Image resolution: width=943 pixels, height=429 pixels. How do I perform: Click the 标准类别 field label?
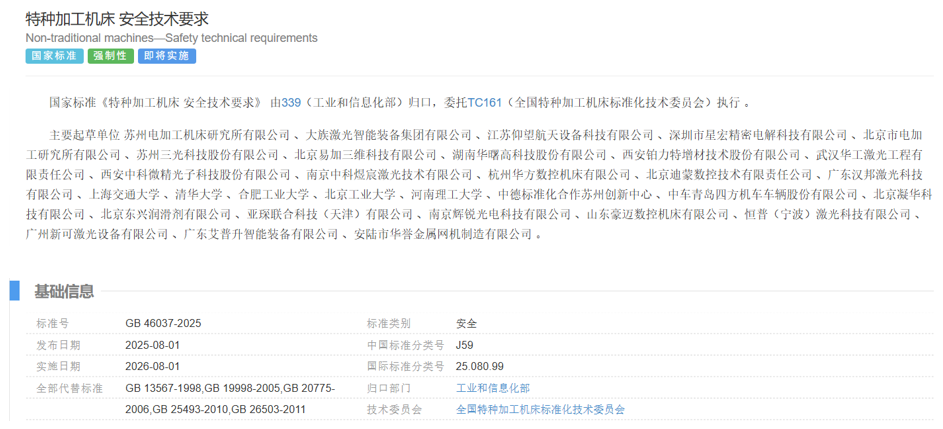(389, 323)
